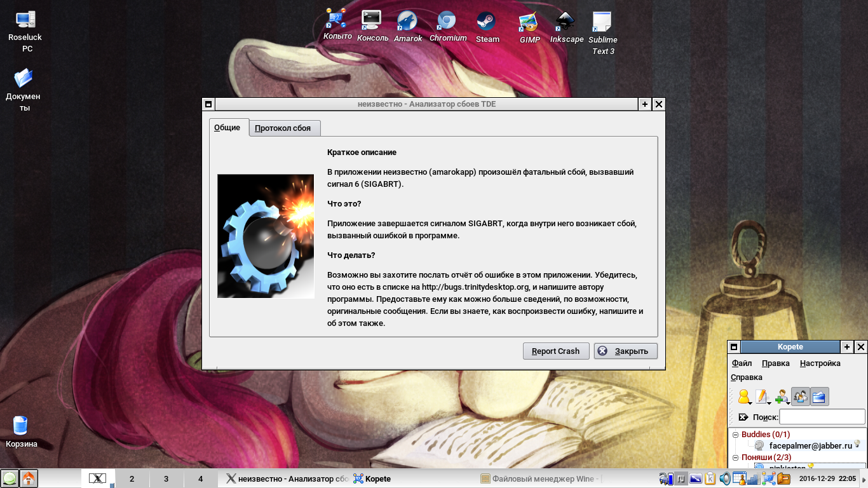Switch to virtual desktop 4

click(x=200, y=479)
